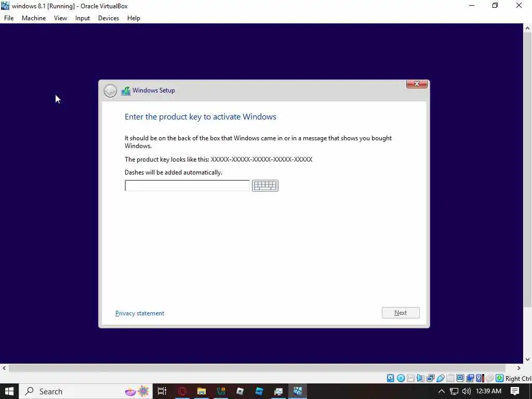The width and height of the screenshot is (532, 399).
Task: Open the Devices menu
Action: click(109, 18)
